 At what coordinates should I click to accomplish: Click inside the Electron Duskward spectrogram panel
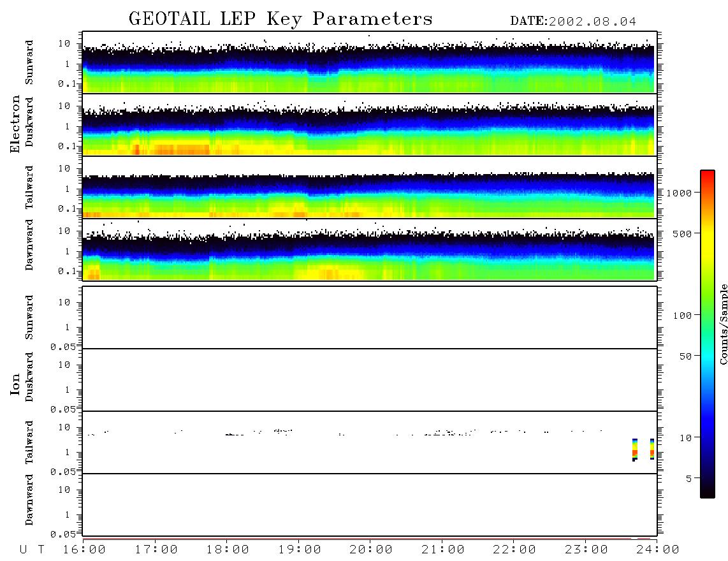click(x=370, y=124)
